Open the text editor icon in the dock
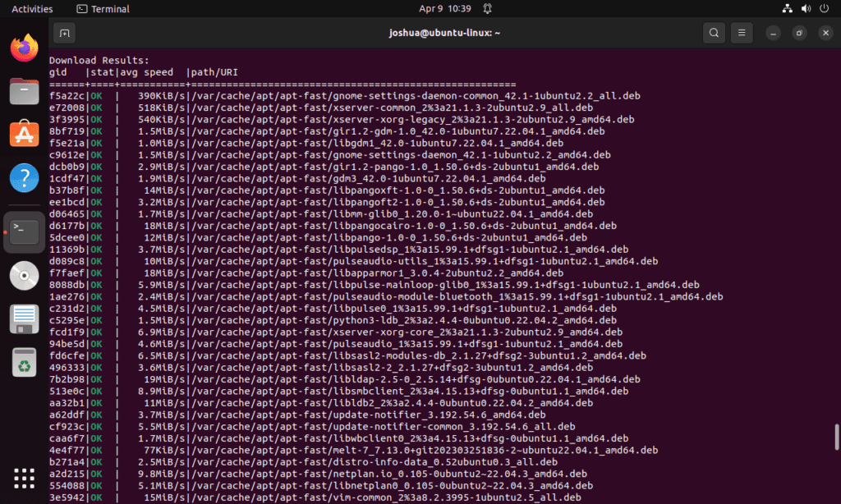The width and height of the screenshot is (841, 504). point(24,318)
